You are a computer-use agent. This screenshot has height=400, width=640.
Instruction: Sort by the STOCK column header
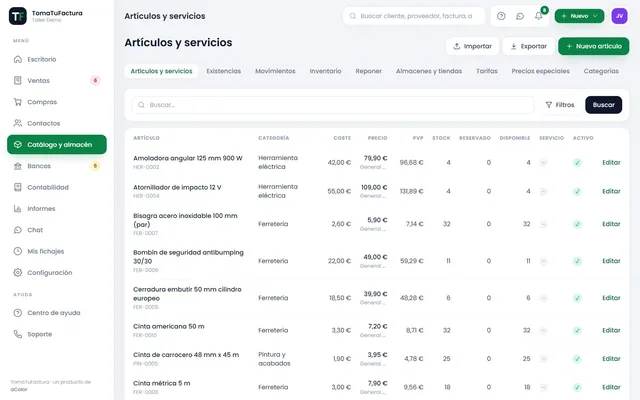point(441,138)
